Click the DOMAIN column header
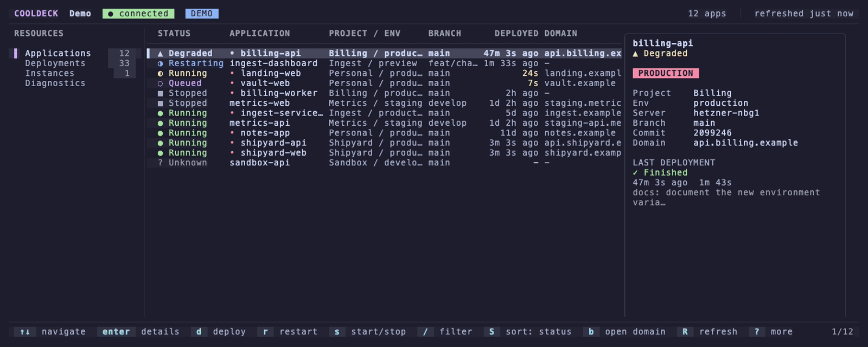 [561, 34]
